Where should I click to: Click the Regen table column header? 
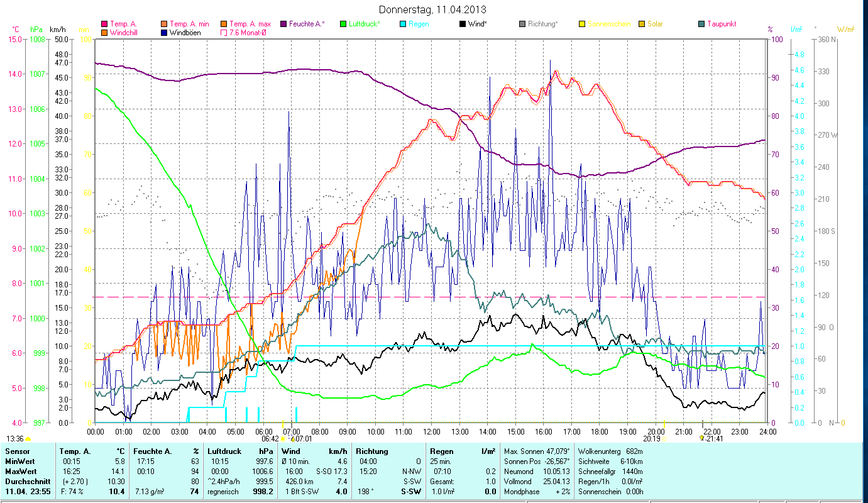(x=441, y=451)
